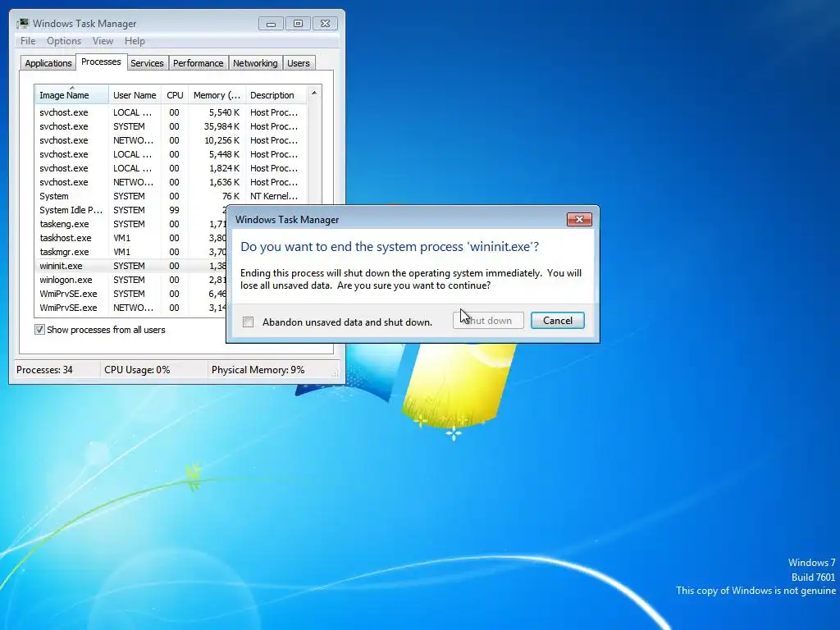
Task: Open the Options menu
Action: coord(64,41)
